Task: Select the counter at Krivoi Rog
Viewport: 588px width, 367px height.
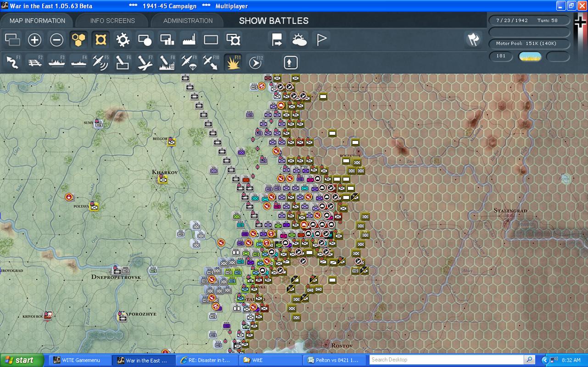Action: coord(48,315)
